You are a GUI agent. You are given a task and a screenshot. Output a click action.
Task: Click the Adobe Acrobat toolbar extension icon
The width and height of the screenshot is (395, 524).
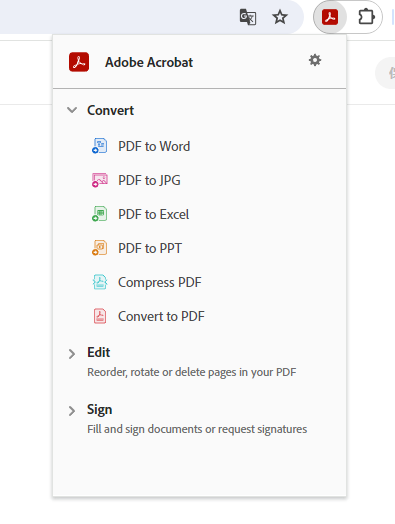point(330,17)
